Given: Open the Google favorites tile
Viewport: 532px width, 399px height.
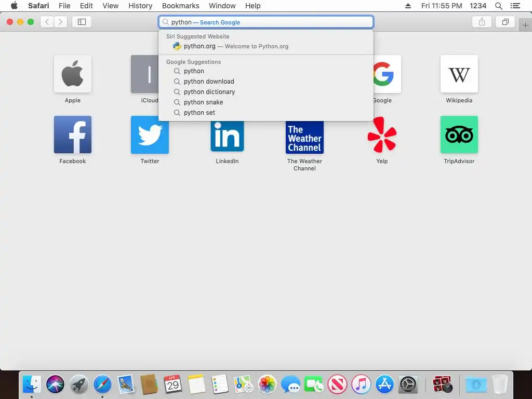Looking at the screenshot, I should pyautogui.click(x=387, y=74).
